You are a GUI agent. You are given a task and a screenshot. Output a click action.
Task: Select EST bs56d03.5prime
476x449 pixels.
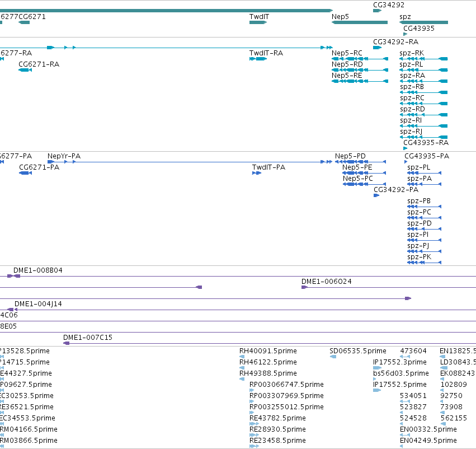[x=374, y=379]
